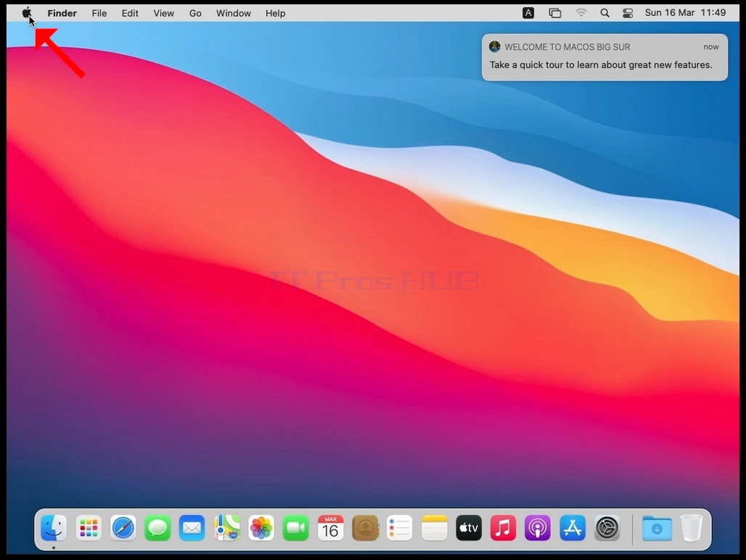This screenshot has width=746, height=560.
Task: Click the date and time clock
Action: pos(685,13)
